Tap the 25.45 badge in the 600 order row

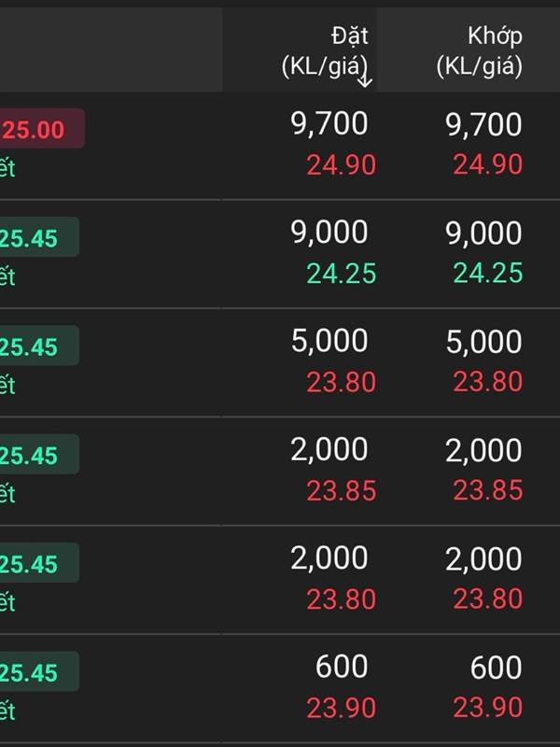coord(38,672)
